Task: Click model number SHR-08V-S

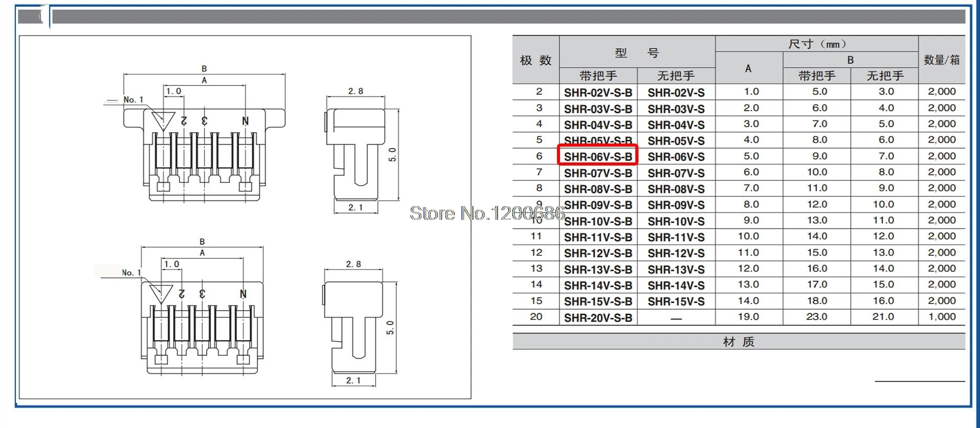Action: pyautogui.click(x=676, y=189)
